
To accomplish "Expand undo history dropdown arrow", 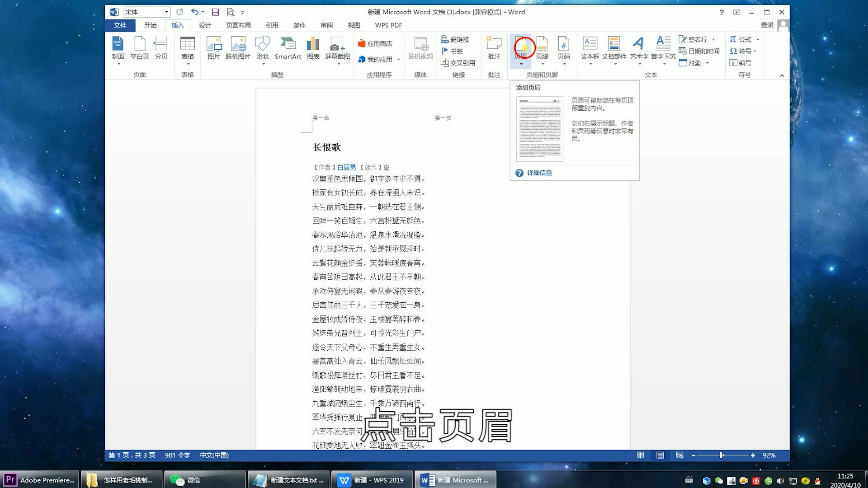I will pos(203,12).
